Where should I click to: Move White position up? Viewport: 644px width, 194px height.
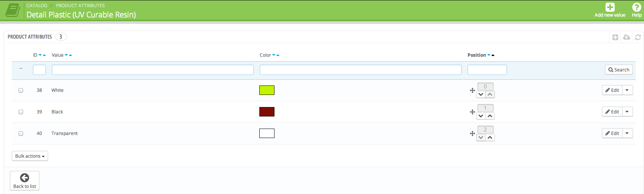pos(490,95)
